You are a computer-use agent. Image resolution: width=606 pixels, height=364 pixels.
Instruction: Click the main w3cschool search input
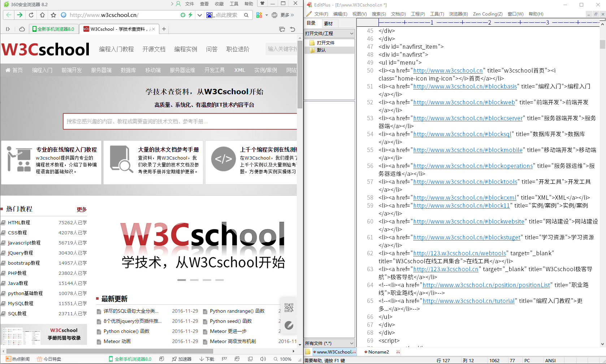click(180, 121)
